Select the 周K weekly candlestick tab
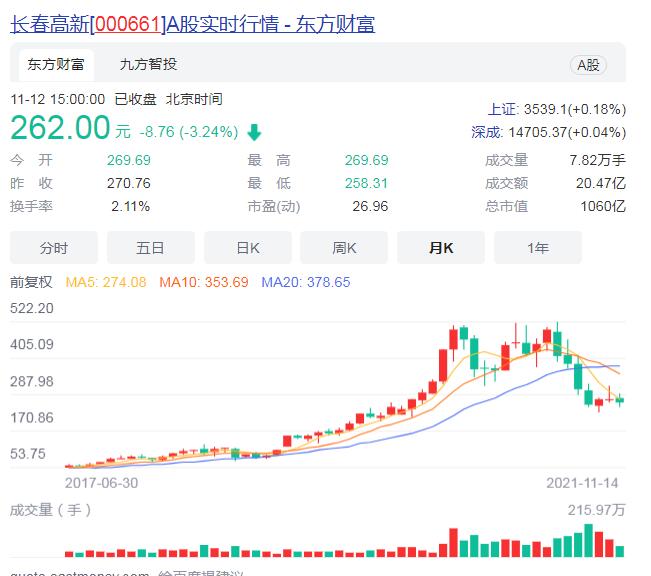Screen dimensions: 651x576 point(344,248)
